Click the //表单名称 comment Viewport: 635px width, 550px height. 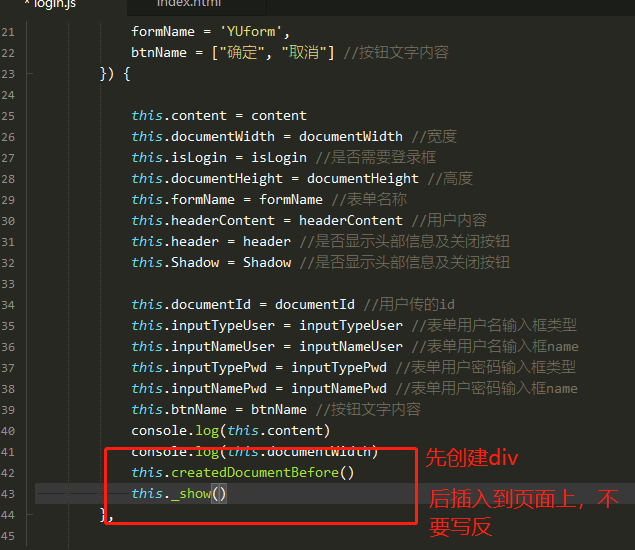[369, 200]
